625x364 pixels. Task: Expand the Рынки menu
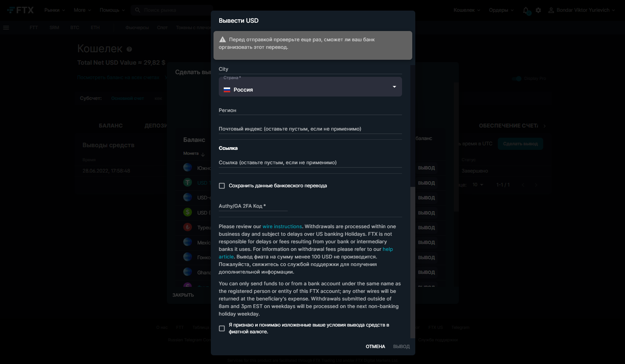pyautogui.click(x=55, y=10)
